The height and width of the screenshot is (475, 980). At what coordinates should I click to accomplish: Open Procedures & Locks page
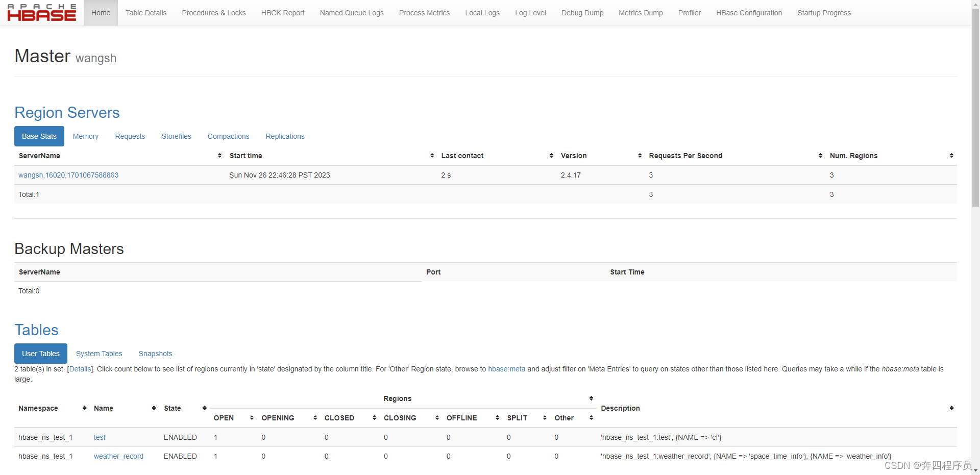click(214, 13)
